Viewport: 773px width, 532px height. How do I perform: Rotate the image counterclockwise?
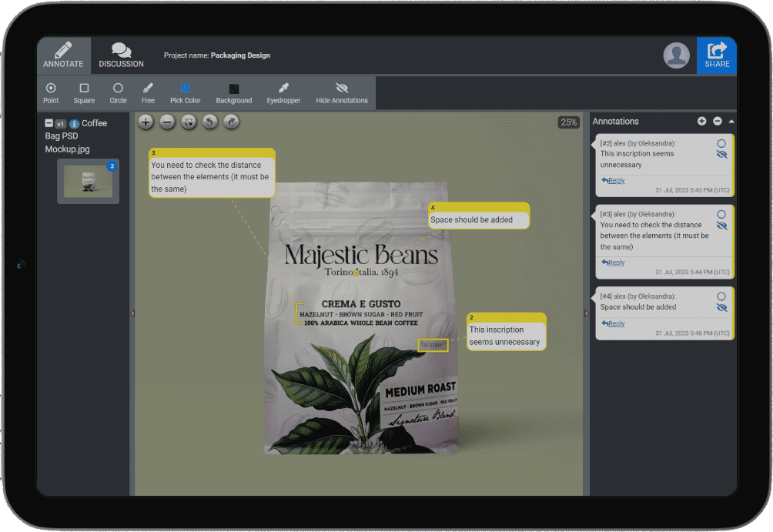pos(210,122)
